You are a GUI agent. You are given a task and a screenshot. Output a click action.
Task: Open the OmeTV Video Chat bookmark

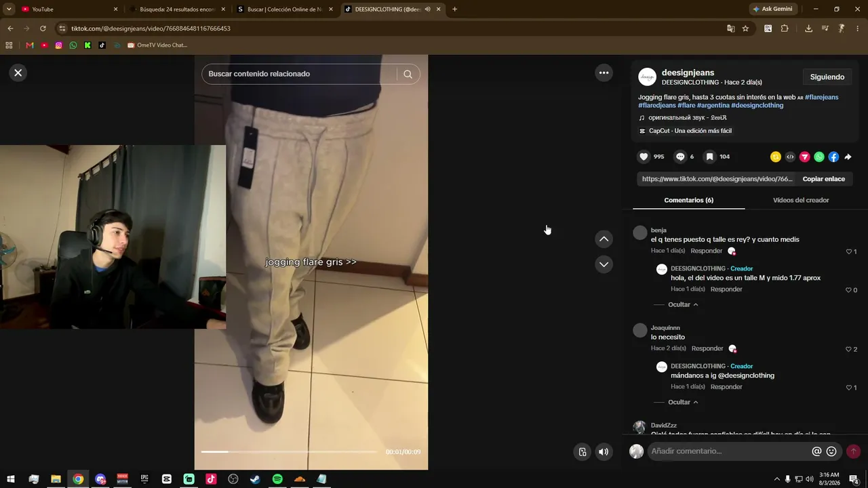point(157,45)
